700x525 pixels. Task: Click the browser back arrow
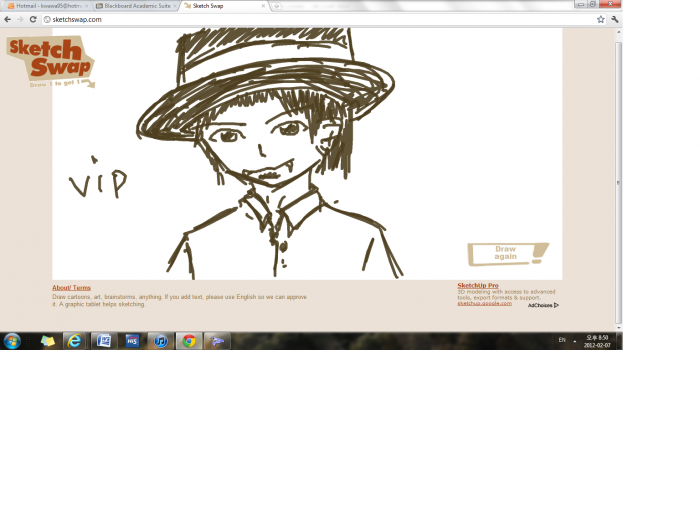pyautogui.click(x=8, y=19)
